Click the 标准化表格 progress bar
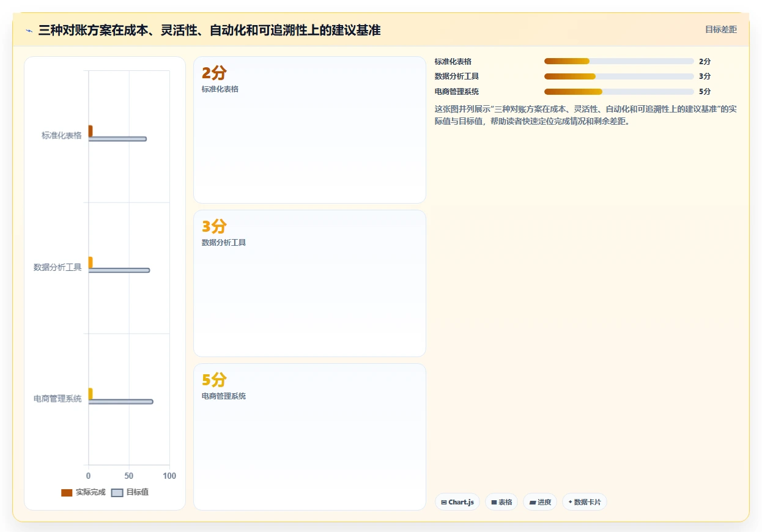The image size is (762, 532). (619, 61)
